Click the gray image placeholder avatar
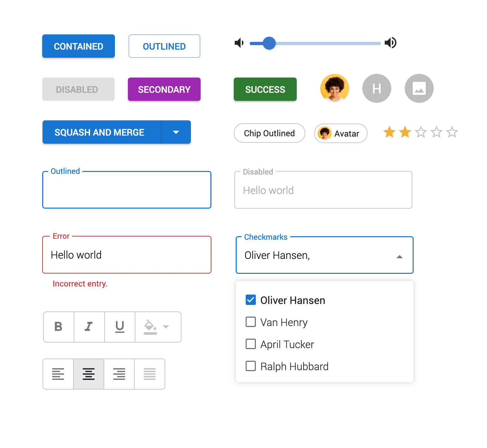 419,88
